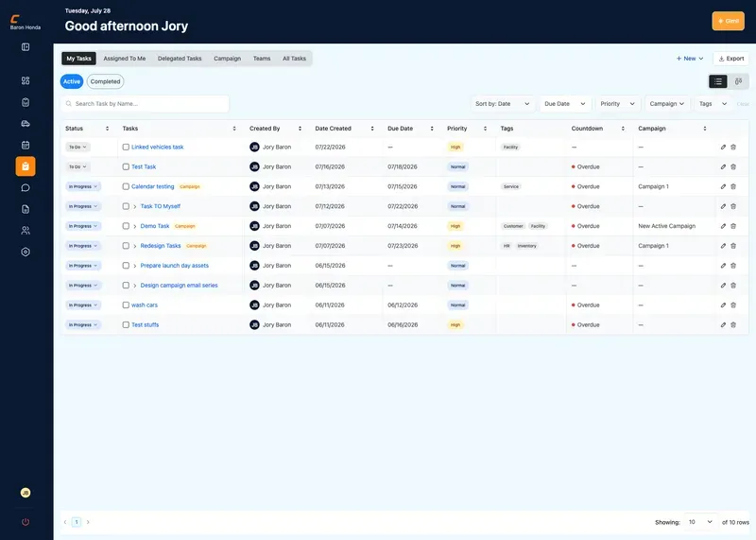Click the Clear filters text
Image resolution: width=756 pixels, height=540 pixels.
[743, 104]
